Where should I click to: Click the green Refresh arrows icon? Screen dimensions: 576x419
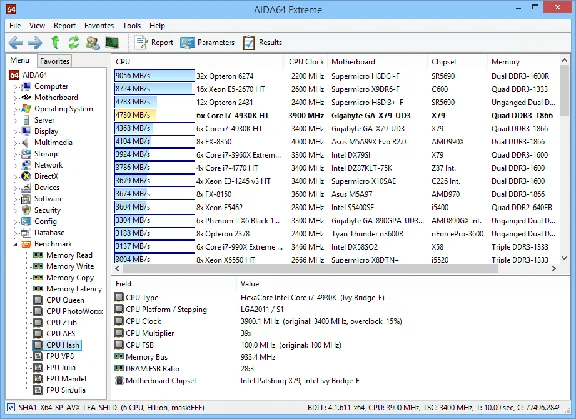click(x=74, y=43)
